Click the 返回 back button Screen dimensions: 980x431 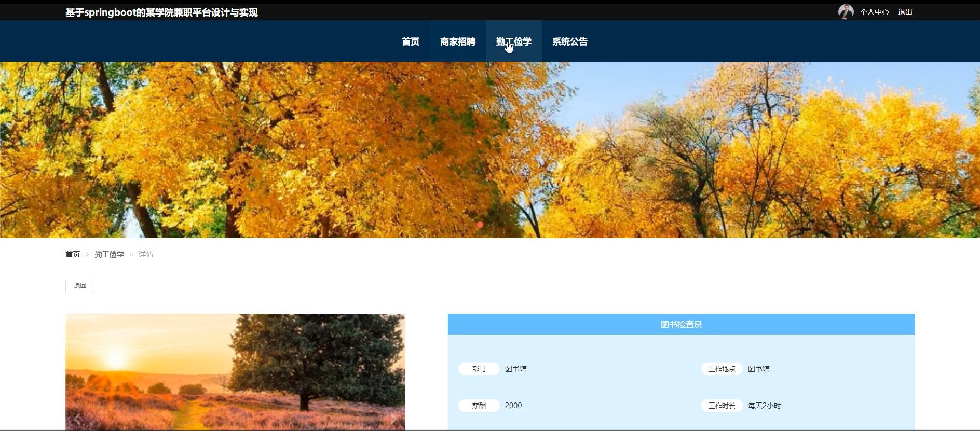(80, 286)
